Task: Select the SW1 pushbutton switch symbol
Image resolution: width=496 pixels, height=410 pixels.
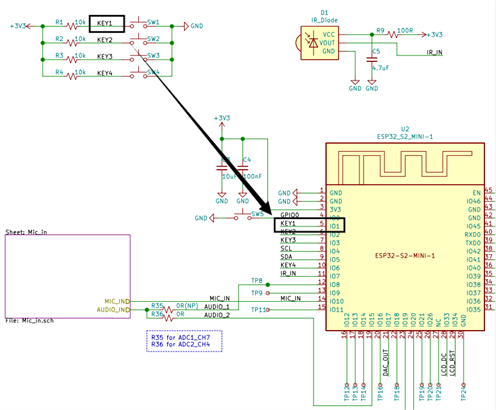Action: [x=138, y=23]
